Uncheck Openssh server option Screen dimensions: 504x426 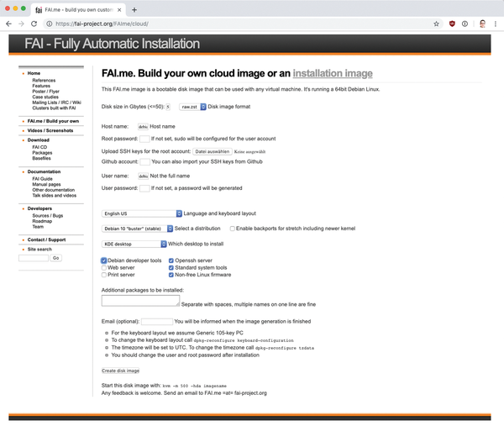[171, 260]
